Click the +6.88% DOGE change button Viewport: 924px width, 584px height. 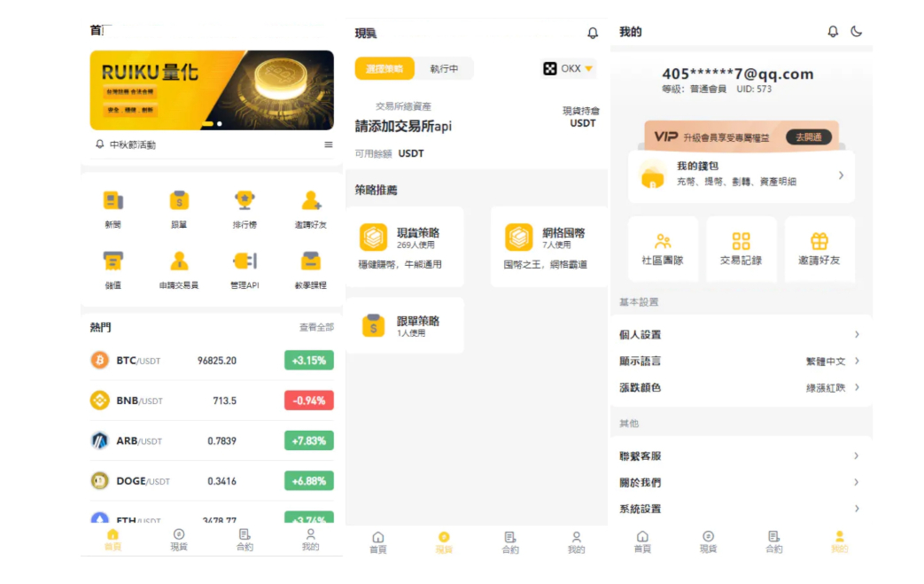pyautogui.click(x=309, y=481)
